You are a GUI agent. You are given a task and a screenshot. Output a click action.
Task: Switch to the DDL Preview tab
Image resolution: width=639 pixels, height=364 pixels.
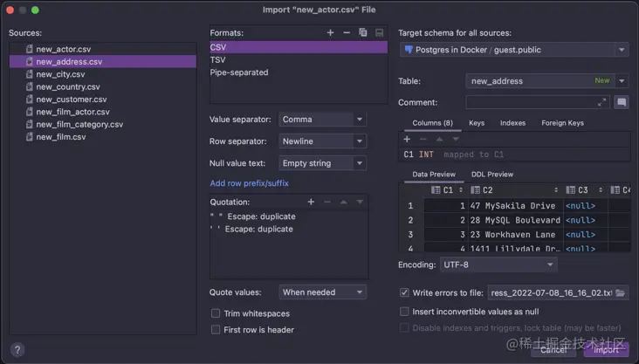pos(492,175)
